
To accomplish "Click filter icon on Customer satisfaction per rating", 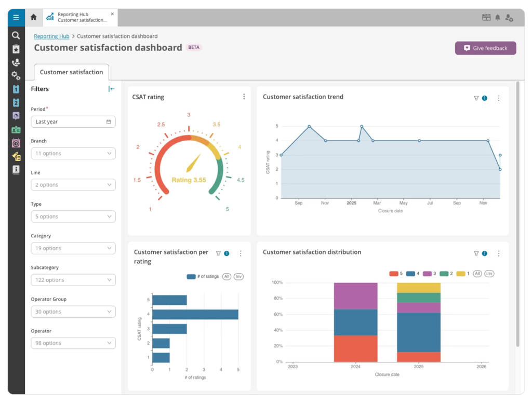I will coord(218,253).
